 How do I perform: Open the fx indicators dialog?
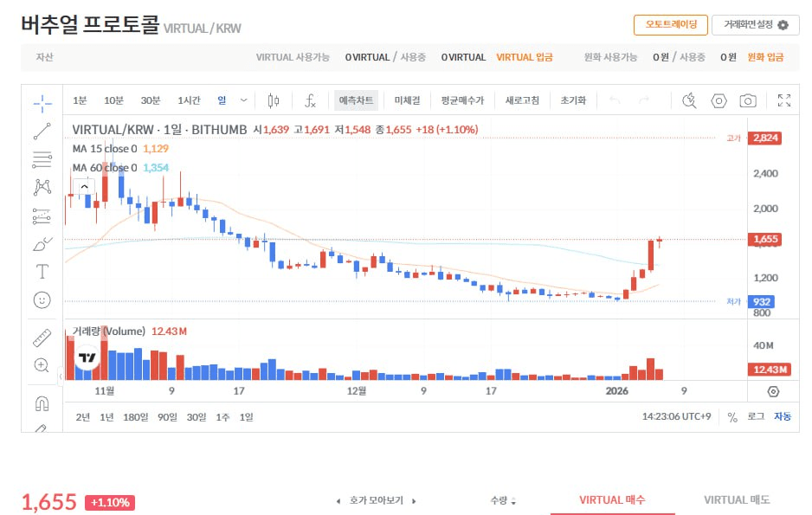[310, 100]
